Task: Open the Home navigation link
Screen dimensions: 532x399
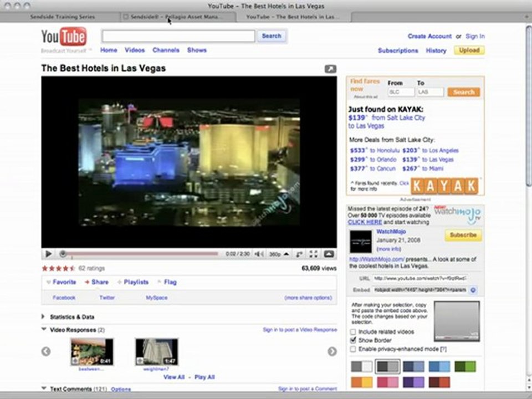Action: (x=109, y=50)
